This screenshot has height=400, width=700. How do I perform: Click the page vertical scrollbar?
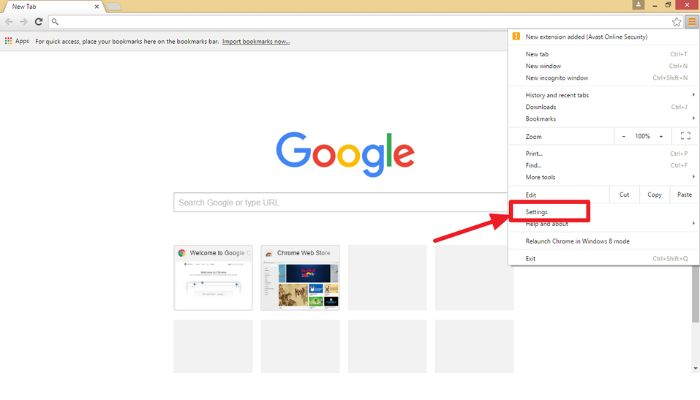tap(695, 295)
